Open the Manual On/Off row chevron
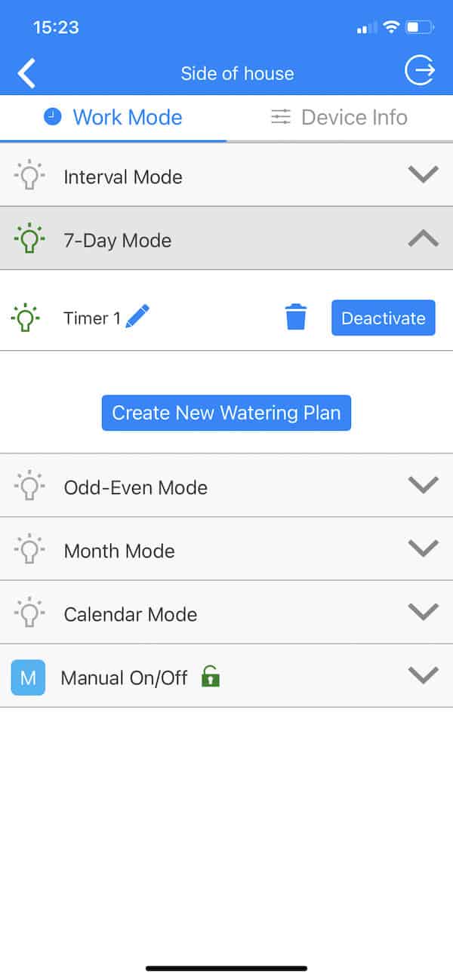Viewport: 453px width, 980px height. pyautogui.click(x=423, y=674)
